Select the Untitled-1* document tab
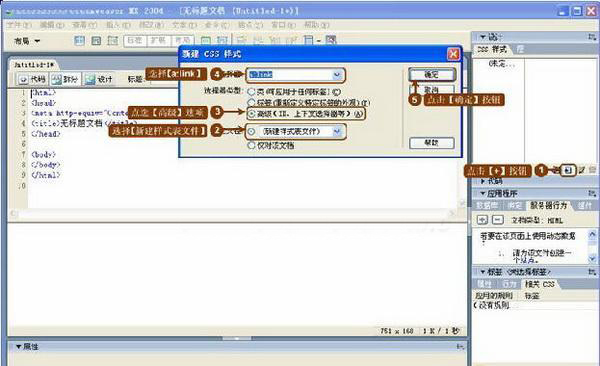 (34, 65)
